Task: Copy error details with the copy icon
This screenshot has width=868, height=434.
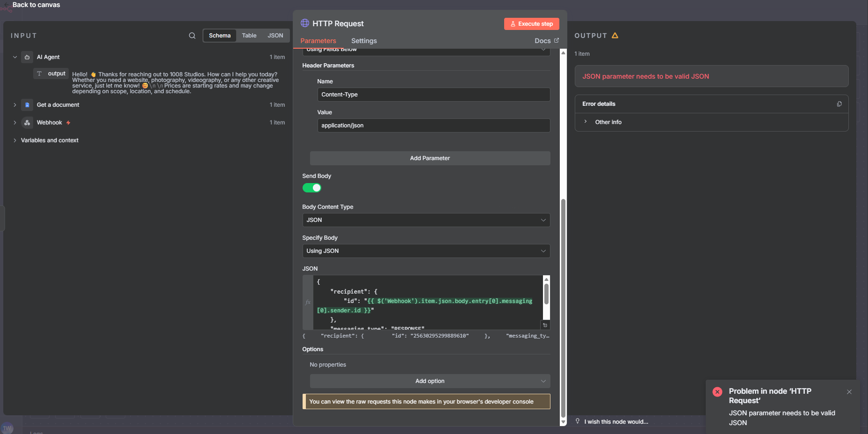Action: tap(839, 104)
